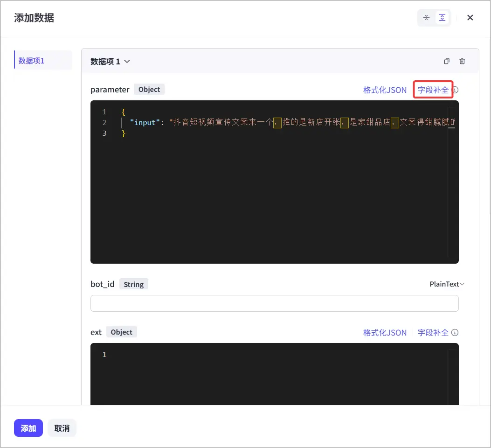The width and height of the screenshot is (491, 448).
Task: Click inside the parameter JSON editor
Action: click(274, 182)
